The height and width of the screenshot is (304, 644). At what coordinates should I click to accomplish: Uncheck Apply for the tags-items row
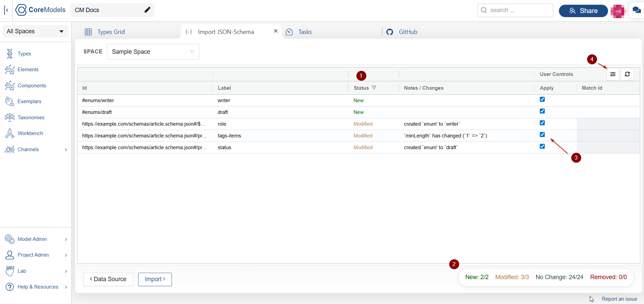(542, 135)
